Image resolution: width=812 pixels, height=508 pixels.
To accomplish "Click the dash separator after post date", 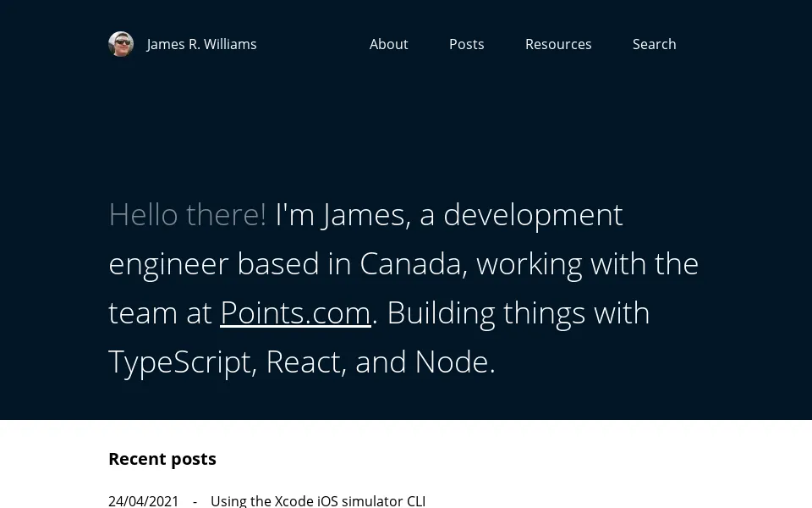I will coord(195,500).
